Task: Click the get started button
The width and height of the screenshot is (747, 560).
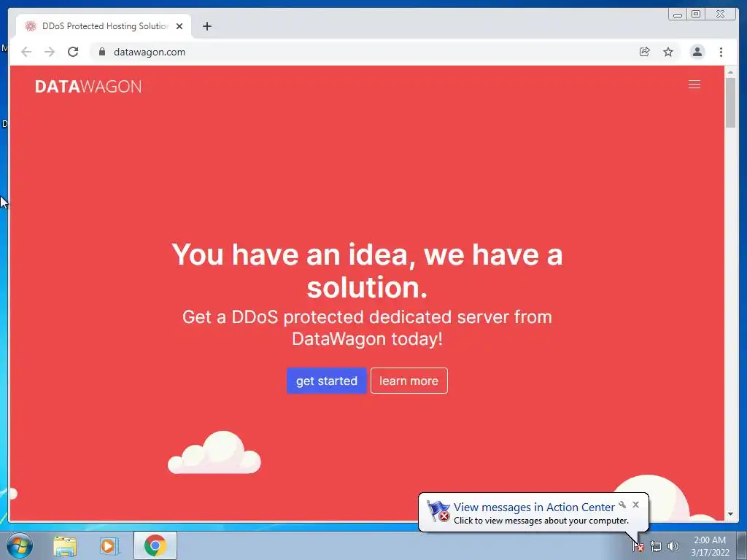Action: point(326,381)
